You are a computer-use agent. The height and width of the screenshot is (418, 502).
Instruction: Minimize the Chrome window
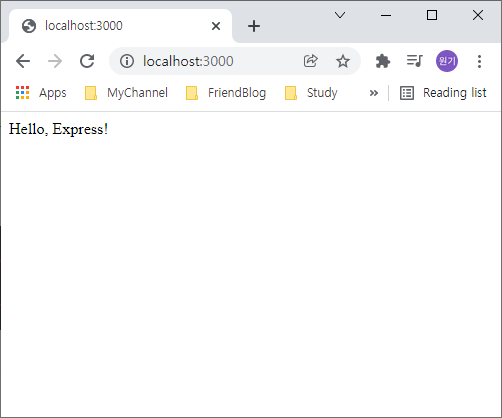coord(386,15)
